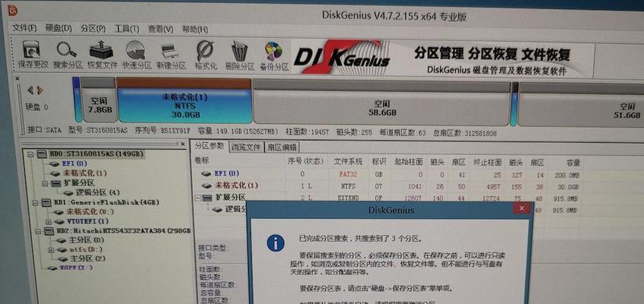Collapse the RD1:GenericFlashDisk node
644x304 pixels.
(x=34, y=203)
